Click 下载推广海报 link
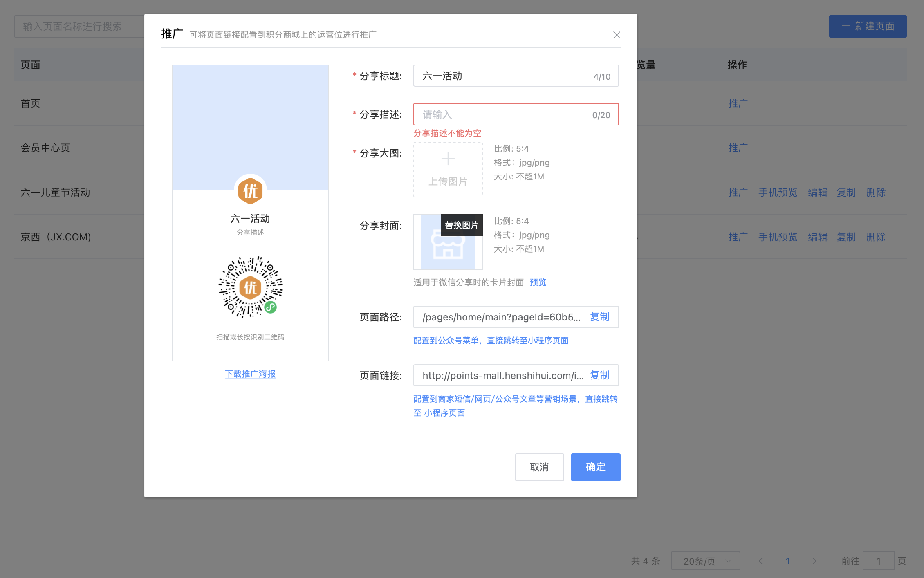The width and height of the screenshot is (924, 578). click(x=250, y=374)
